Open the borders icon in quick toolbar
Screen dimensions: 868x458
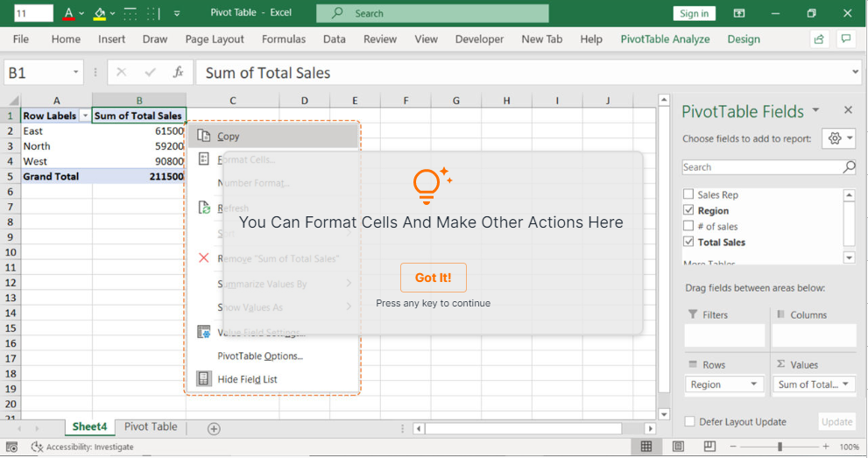131,13
